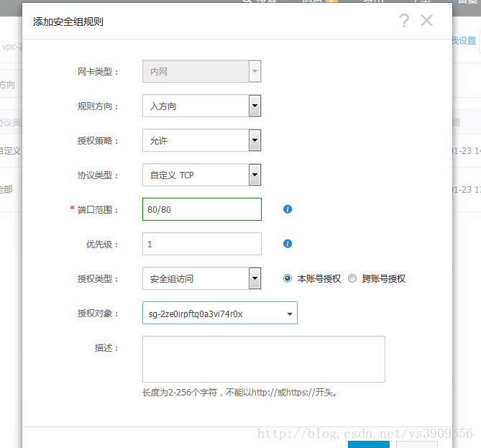The width and height of the screenshot is (481, 448).
Task: Open the 授权类型 dropdown showing 安全组访问
Action: pyautogui.click(x=201, y=278)
